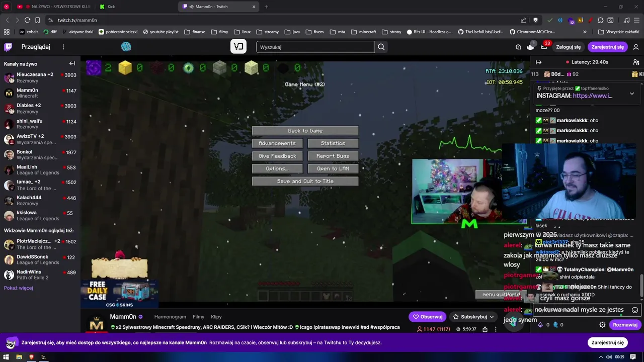644x362 pixels.
Task: Open taskbar volume control
Action: coord(609,357)
